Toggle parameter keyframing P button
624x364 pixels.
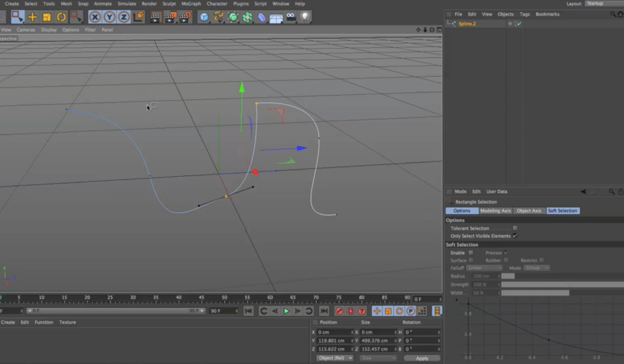pos(410,311)
